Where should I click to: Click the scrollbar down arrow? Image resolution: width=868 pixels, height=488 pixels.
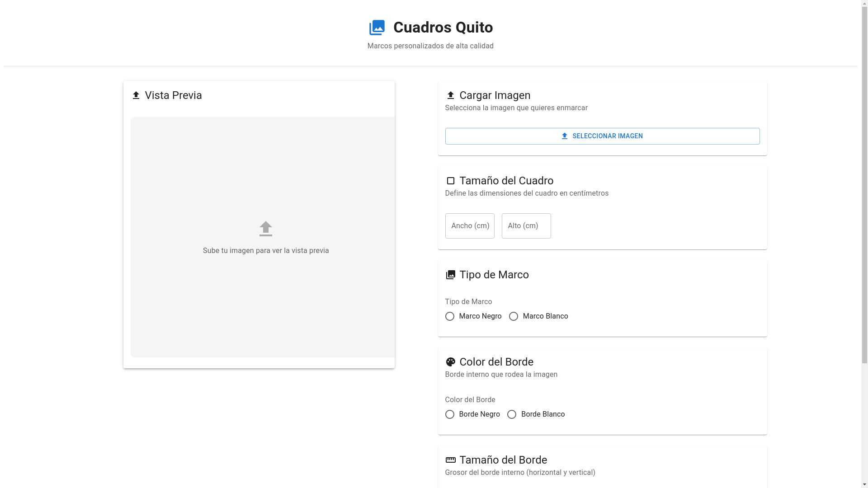coord(864,484)
